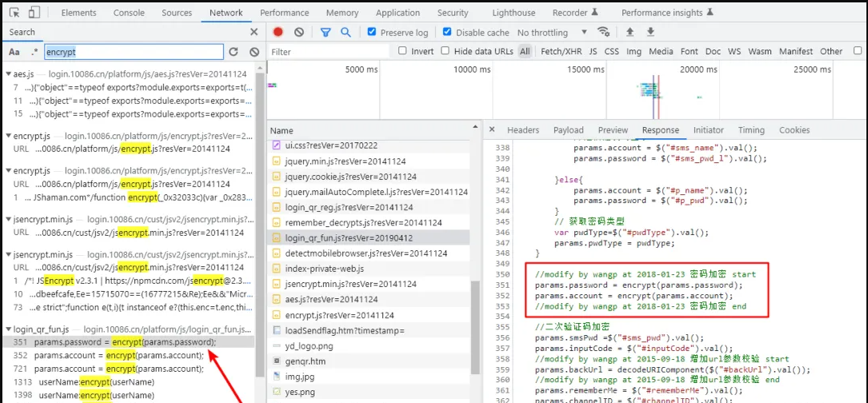Open the Recorder tab
Screen dimensions: 868x403
click(575, 13)
